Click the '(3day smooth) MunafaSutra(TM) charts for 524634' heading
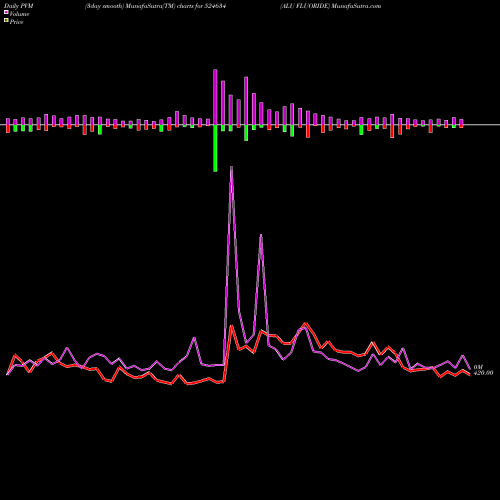Image resolution: width=500 pixels, height=500 pixels. click(x=156, y=6)
